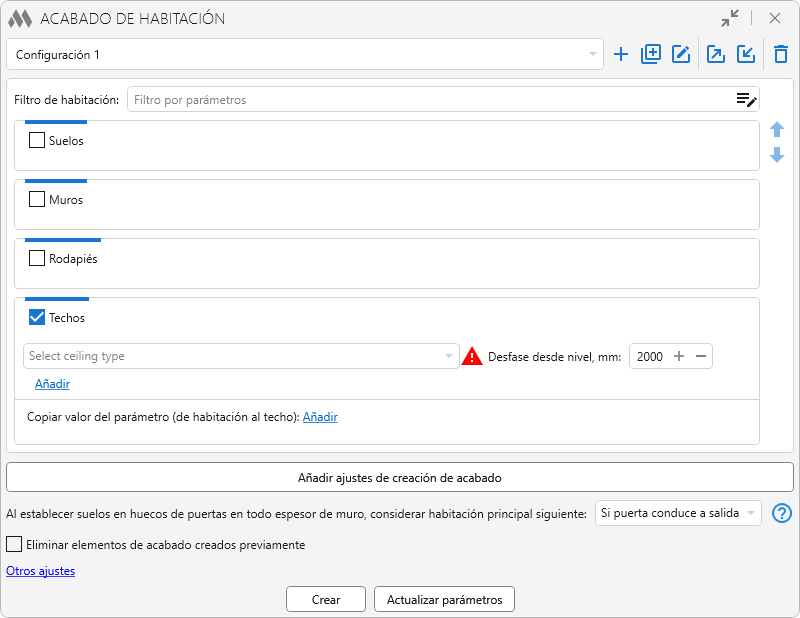
Task: Increase the Desfase desde nivel value
Action: (679, 356)
